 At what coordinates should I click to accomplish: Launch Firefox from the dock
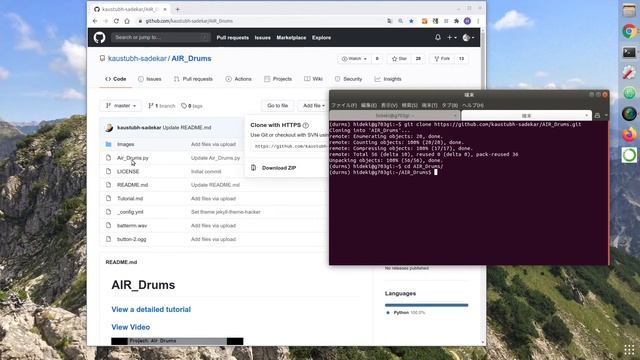(x=629, y=134)
